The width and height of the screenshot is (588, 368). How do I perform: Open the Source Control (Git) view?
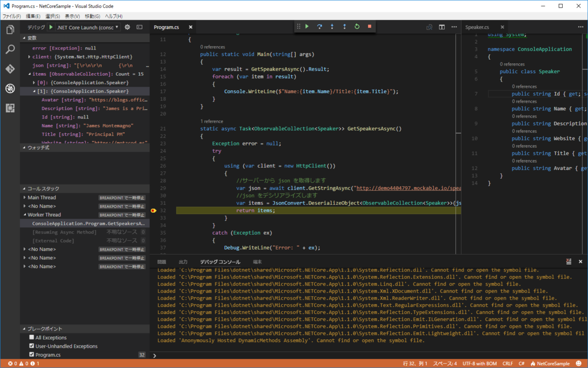pos(10,69)
